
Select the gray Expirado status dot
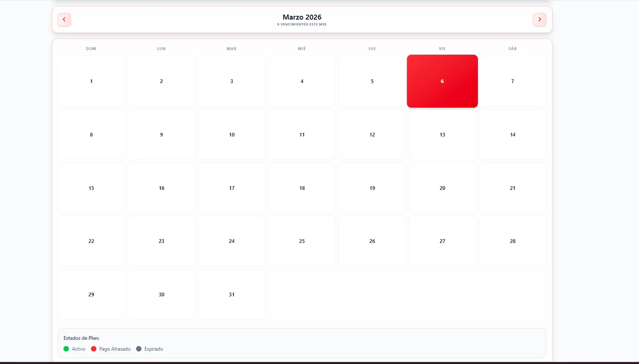(x=139, y=349)
